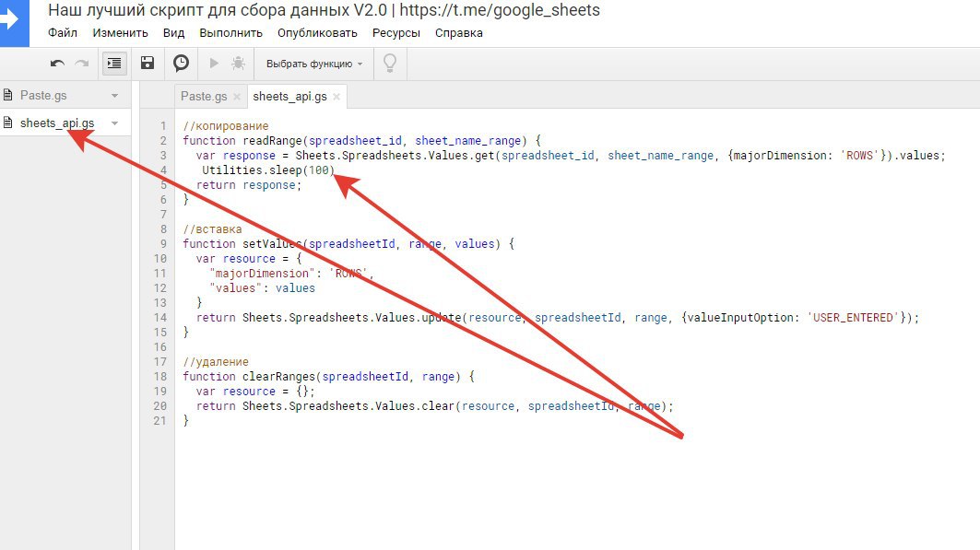Open the Справка menu
Viewport: 980px width, 550px height.
(459, 32)
